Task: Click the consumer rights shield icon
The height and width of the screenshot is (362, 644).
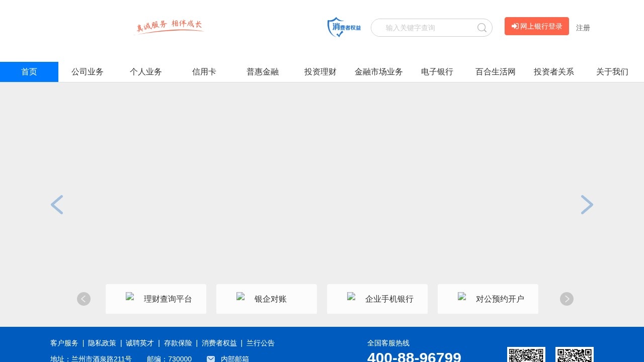Action: tap(344, 27)
